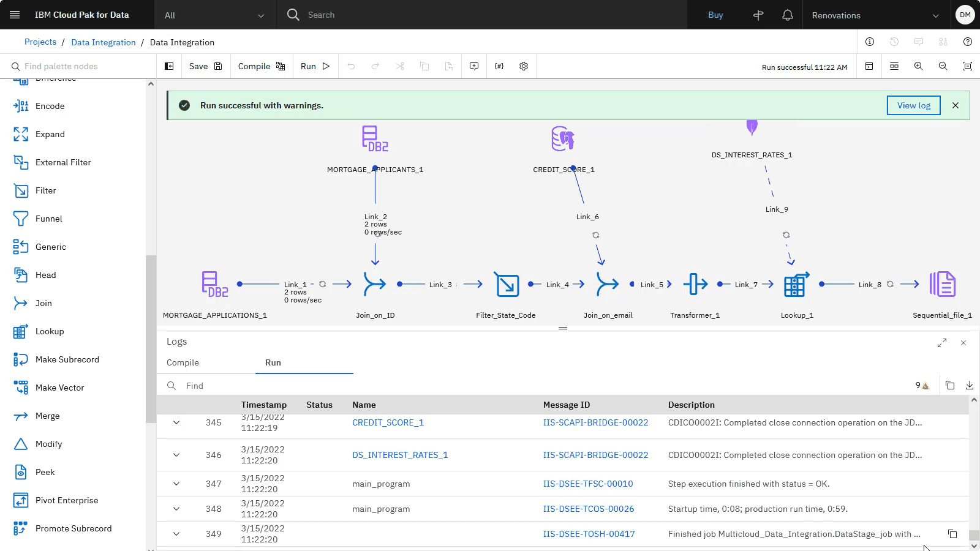
Task: Open CREDIT_SCORE_1 log name link
Action: (388, 422)
